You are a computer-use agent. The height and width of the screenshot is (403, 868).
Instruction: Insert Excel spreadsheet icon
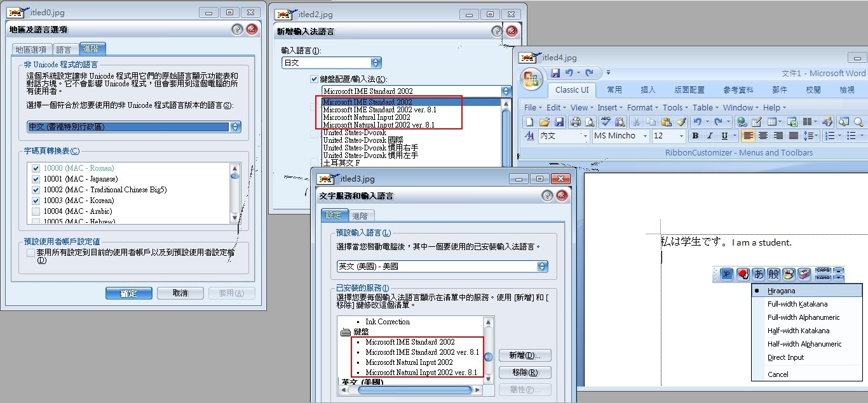[x=792, y=122]
